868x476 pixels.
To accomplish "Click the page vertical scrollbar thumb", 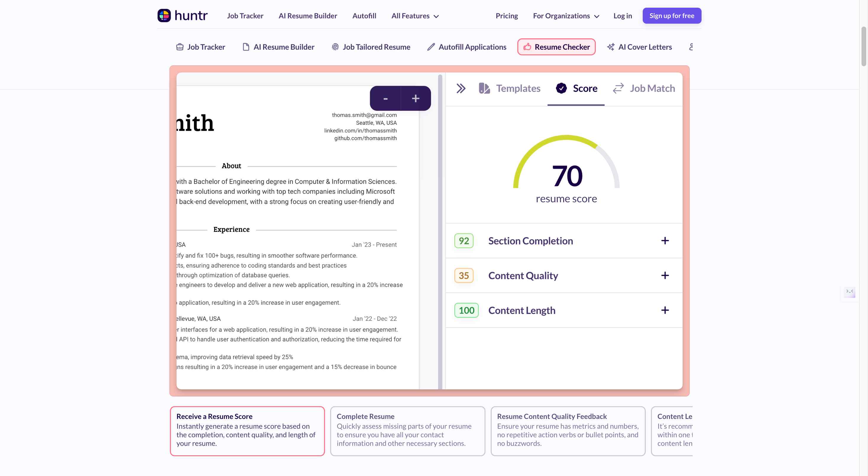I will click(x=864, y=46).
